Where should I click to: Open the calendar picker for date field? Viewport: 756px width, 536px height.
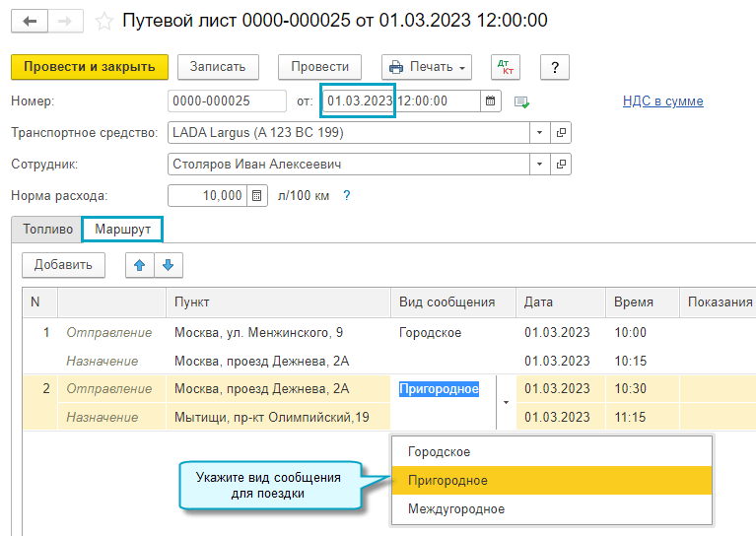(x=490, y=100)
